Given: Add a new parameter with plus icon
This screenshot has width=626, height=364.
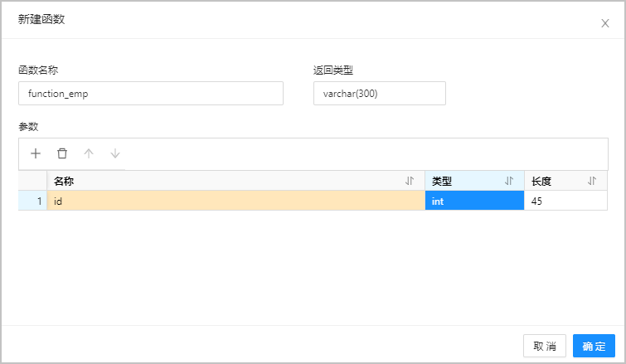Looking at the screenshot, I should (36, 153).
